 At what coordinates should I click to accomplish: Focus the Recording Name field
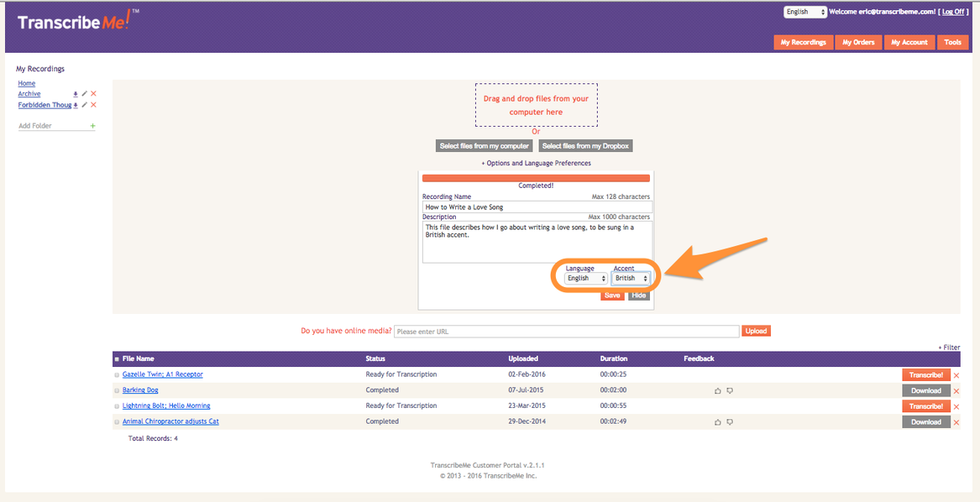click(x=537, y=207)
